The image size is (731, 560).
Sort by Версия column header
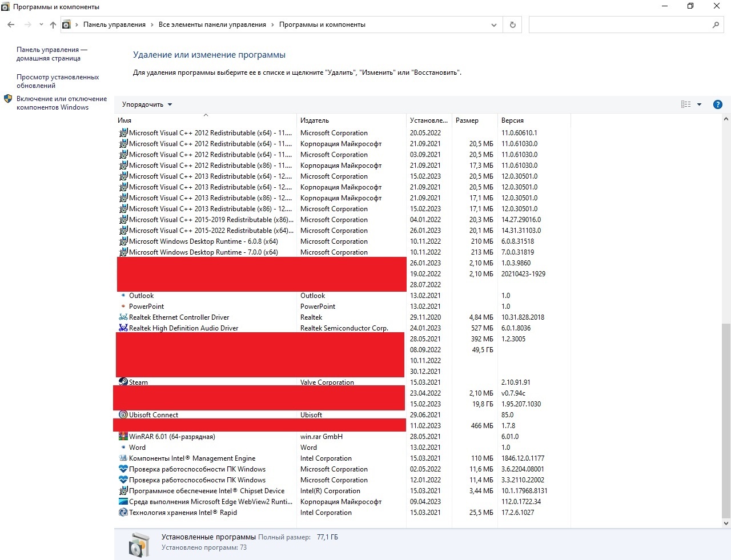(x=534, y=120)
